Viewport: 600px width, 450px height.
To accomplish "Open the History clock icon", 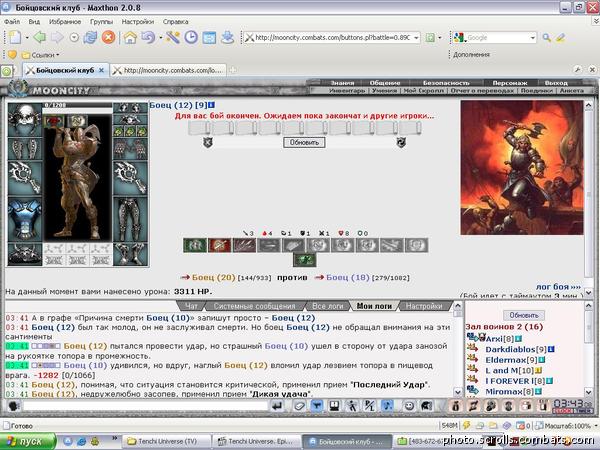I will pyautogui.click(x=191, y=38).
